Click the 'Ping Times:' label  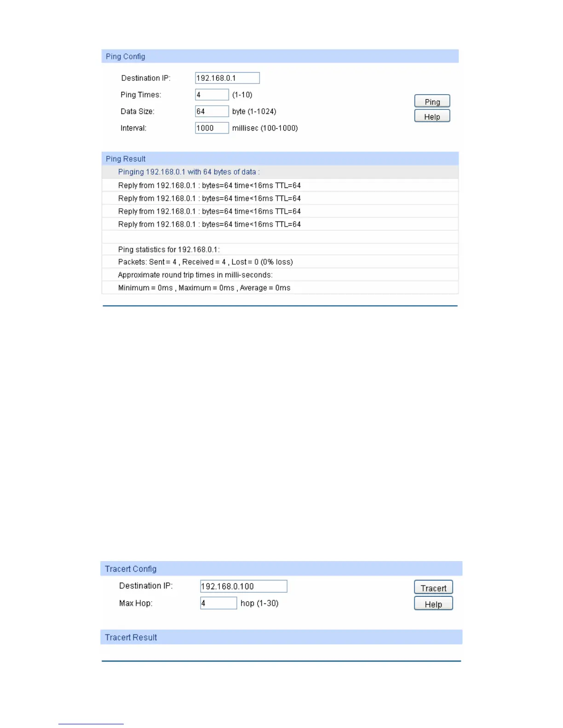tap(141, 95)
